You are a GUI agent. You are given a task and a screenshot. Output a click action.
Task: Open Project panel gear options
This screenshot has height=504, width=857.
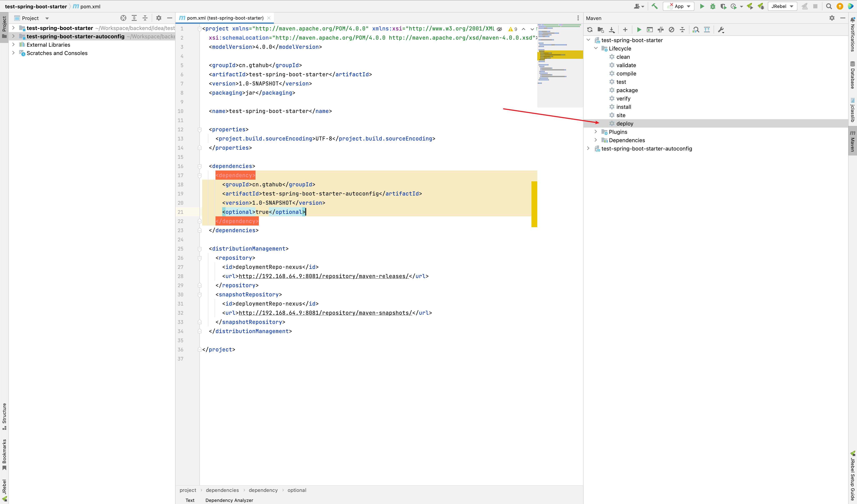click(x=158, y=18)
